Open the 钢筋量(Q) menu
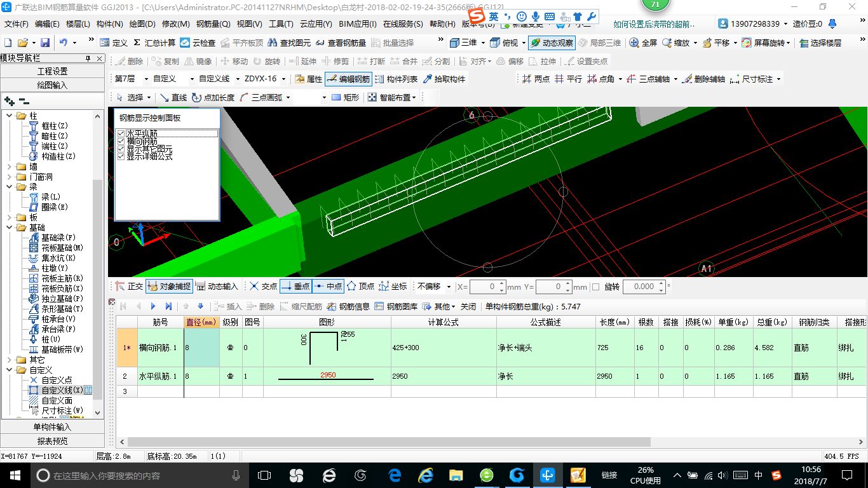The width and height of the screenshot is (868, 488). (x=213, y=24)
